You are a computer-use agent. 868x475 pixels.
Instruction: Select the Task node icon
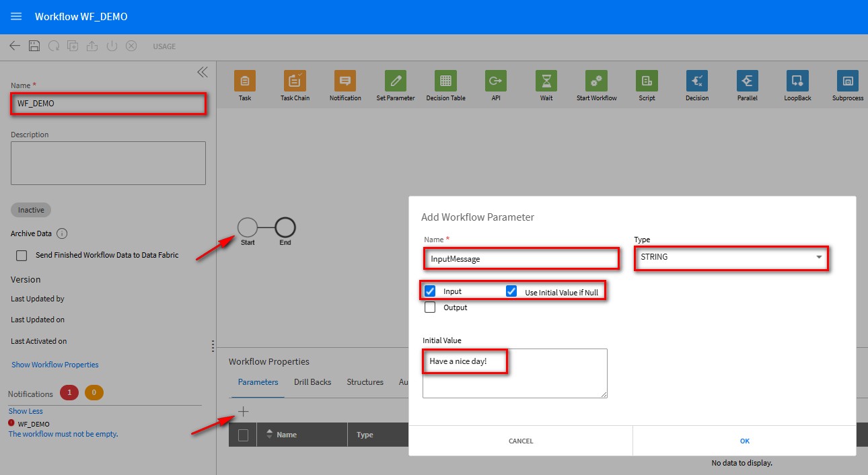tap(244, 81)
